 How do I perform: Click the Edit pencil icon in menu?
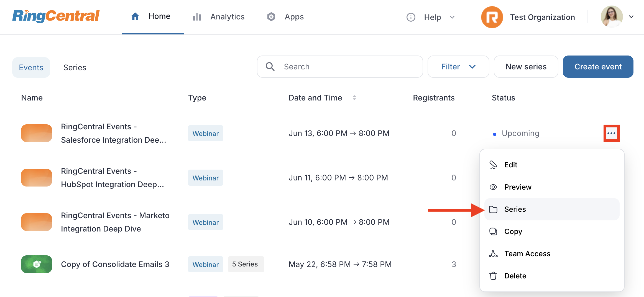[493, 165]
